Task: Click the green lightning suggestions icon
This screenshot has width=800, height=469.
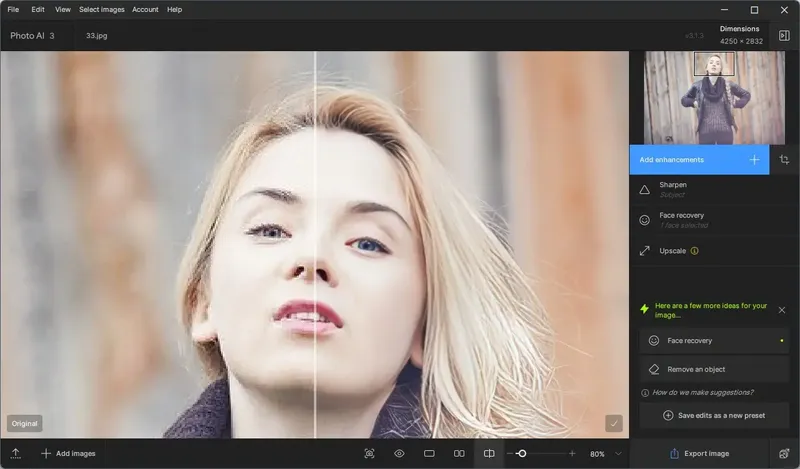Action: (644, 309)
